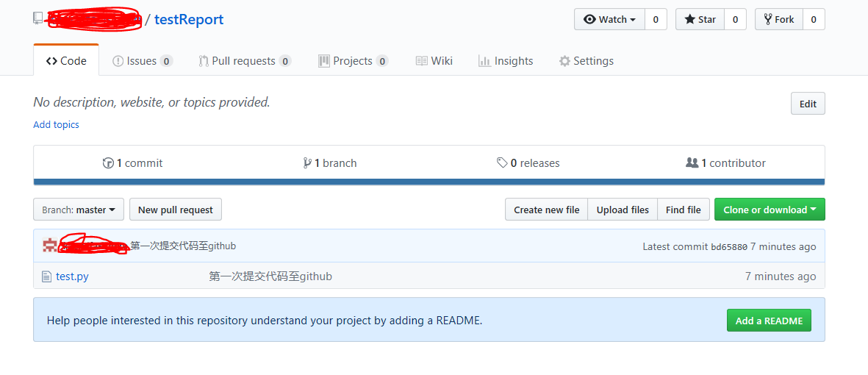
Task: Click the eye icon on Watch
Action: (x=590, y=19)
